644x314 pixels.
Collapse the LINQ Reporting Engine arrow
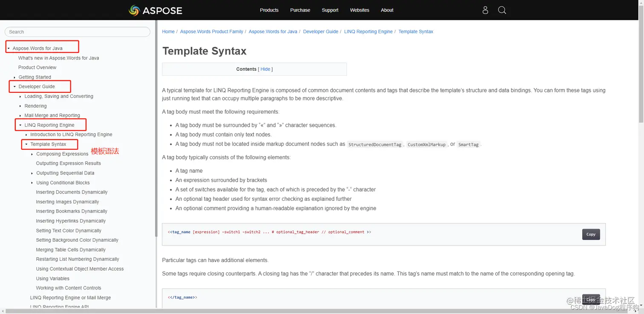[x=20, y=125]
